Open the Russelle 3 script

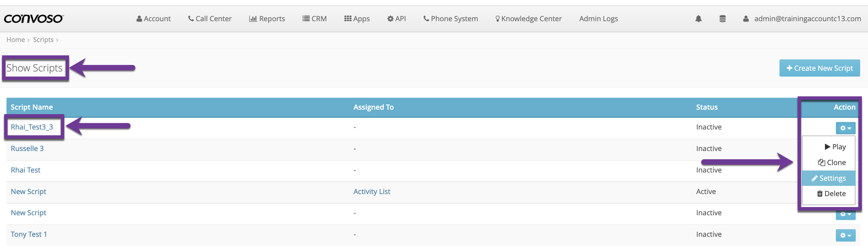(27, 149)
